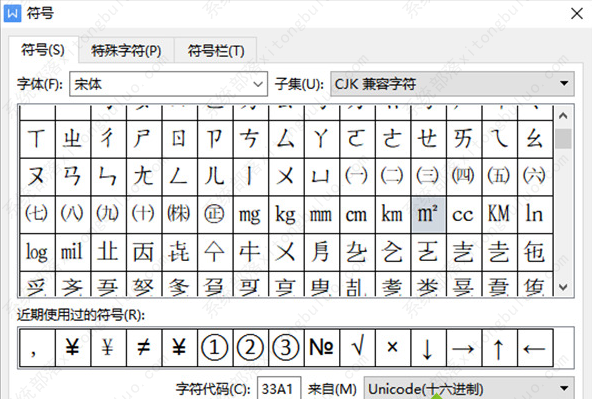Click the symbol grid scrollbar thumb
592x399 pixels.
coord(563,139)
